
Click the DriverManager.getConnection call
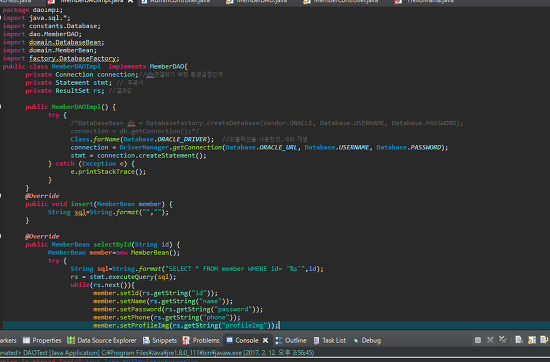pyautogui.click(x=283, y=147)
